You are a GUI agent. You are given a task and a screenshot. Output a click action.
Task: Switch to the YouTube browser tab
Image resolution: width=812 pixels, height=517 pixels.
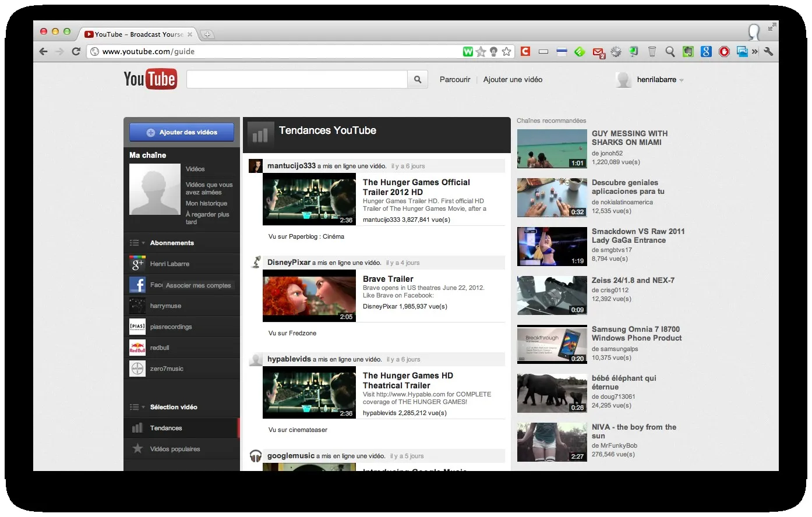click(139, 34)
